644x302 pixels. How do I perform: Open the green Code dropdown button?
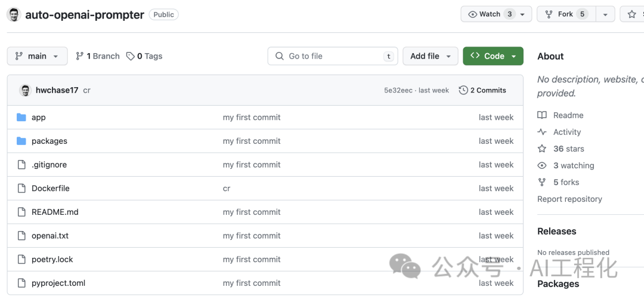pos(493,56)
